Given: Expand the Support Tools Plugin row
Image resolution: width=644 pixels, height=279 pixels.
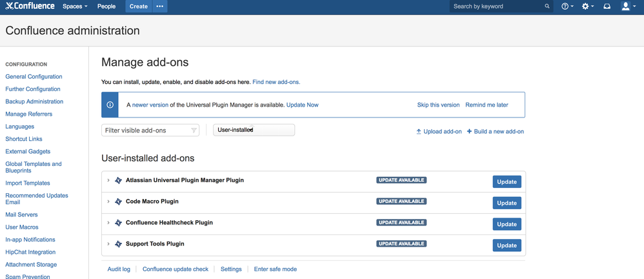Looking at the screenshot, I should click(108, 244).
